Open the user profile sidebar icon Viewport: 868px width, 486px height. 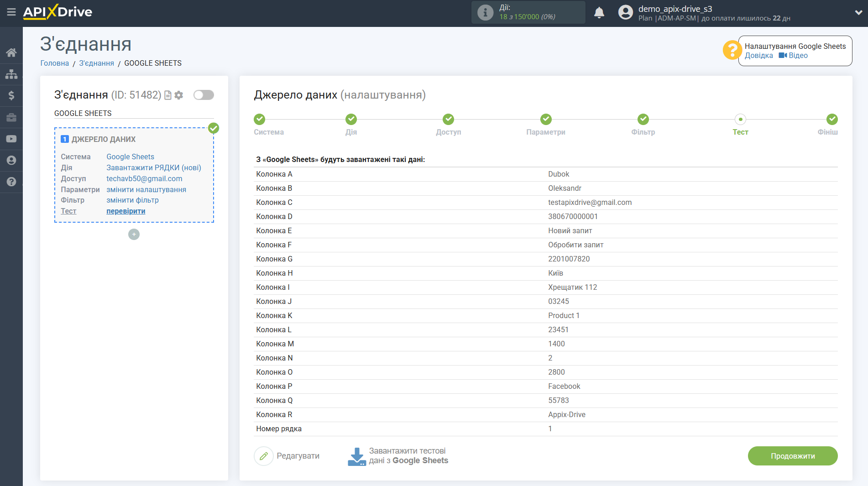11,160
